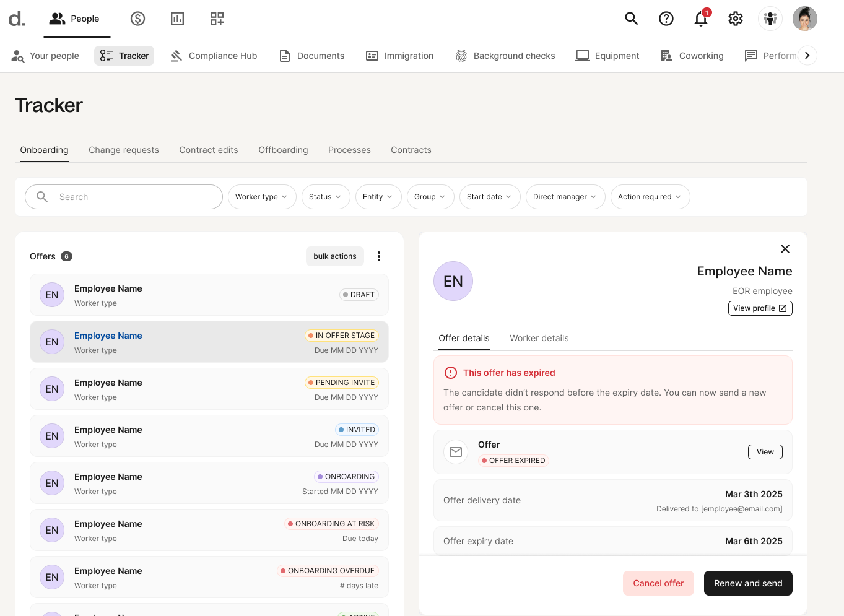Open the settings gear
The width and height of the screenshot is (844, 616).
735,19
